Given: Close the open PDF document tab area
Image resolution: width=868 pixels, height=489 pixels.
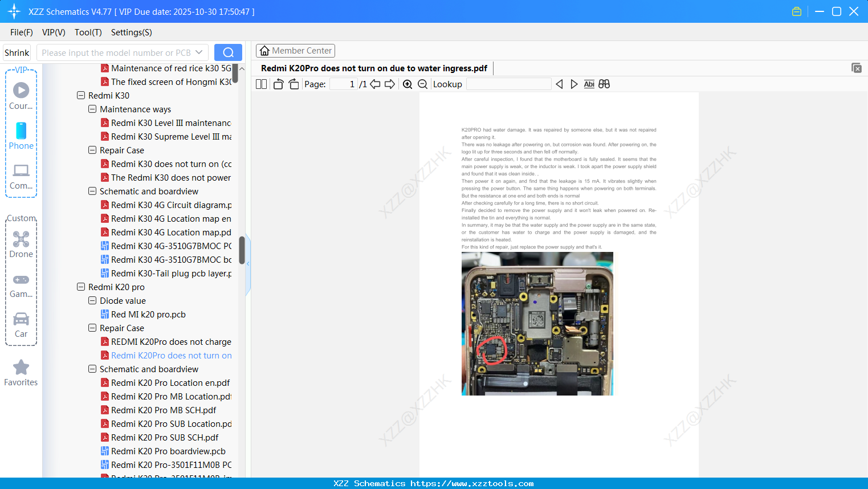Looking at the screenshot, I should tap(857, 68).
